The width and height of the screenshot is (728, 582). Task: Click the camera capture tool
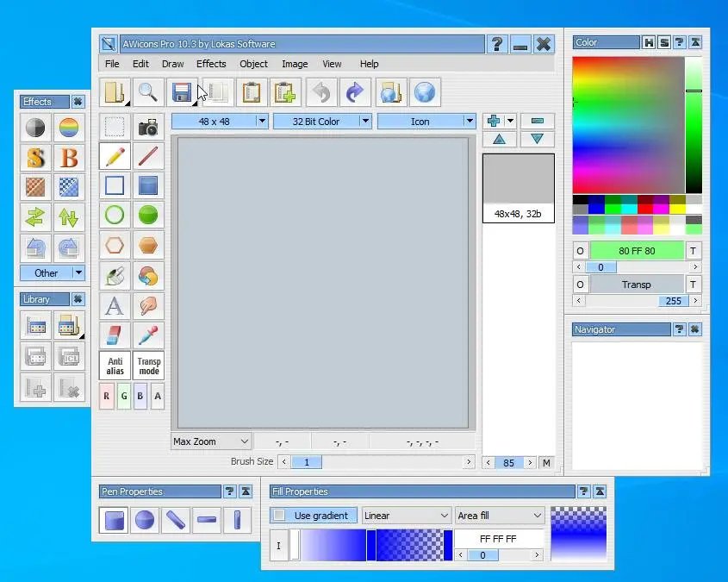click(148, 127)
